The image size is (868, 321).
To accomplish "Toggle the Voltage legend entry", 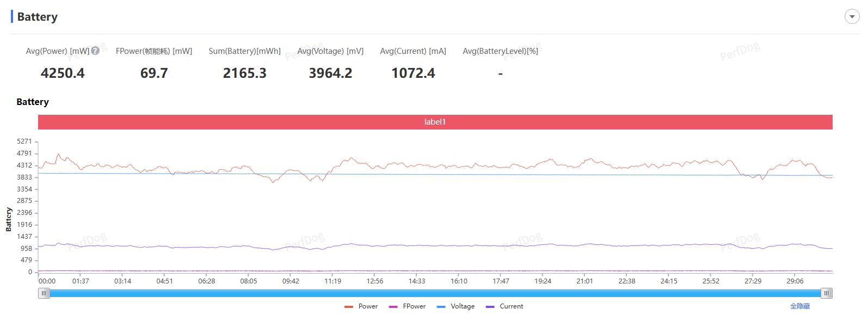I will (x=455, y=306).
